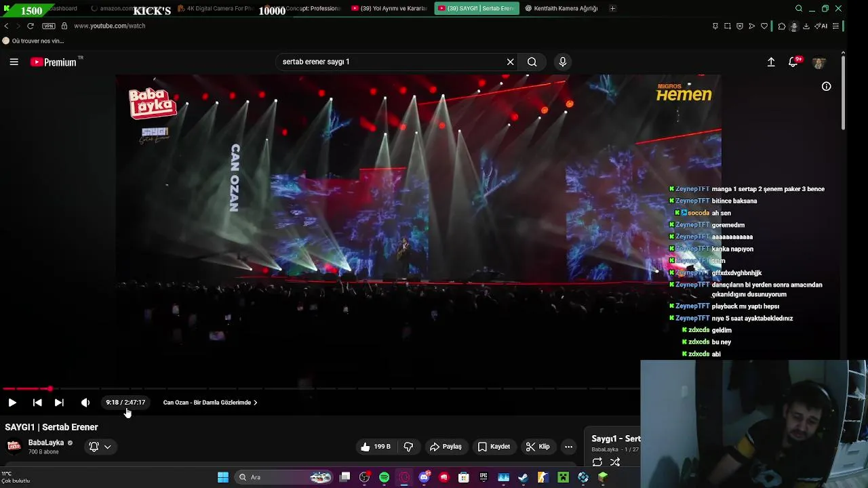Clear the search query text
The image size is (868, 488).
(x=511, y=62)
